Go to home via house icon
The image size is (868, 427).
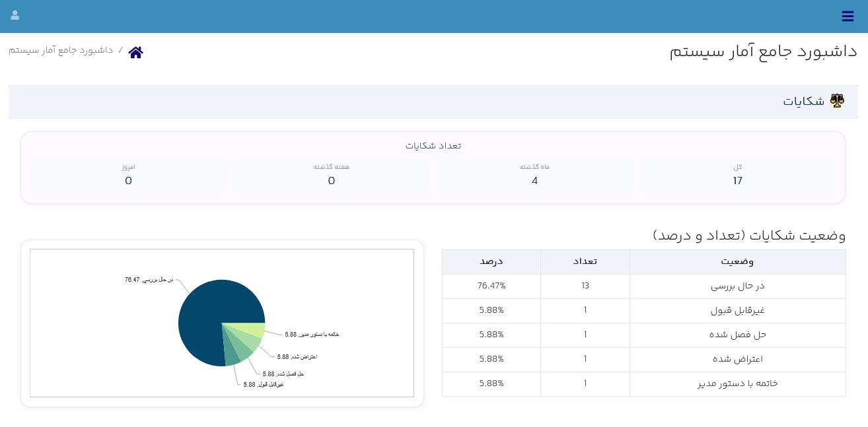click(x=135, y=52)
